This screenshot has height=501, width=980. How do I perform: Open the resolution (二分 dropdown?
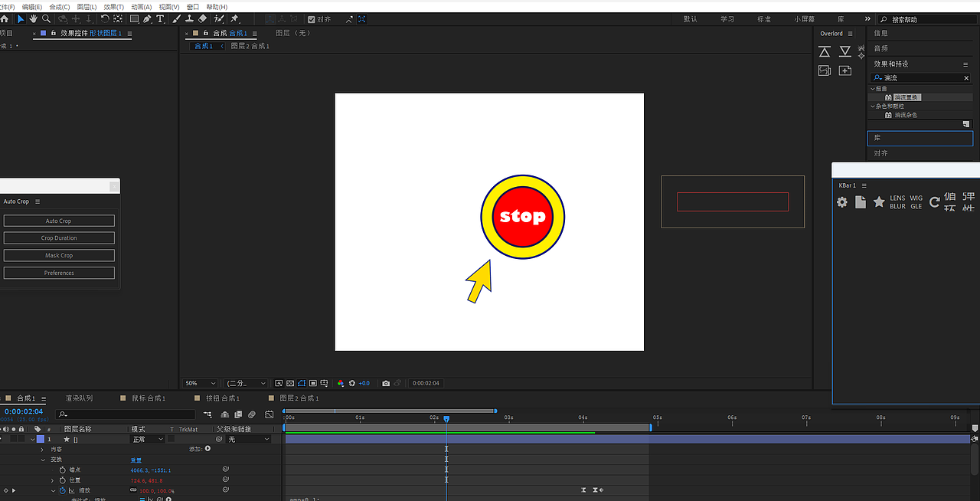tap(245, 383)
